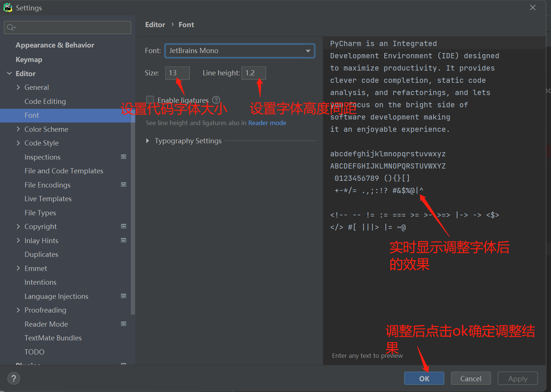
Task: Click project-level icon beside Inlay Hints
Action: point(124,240)
